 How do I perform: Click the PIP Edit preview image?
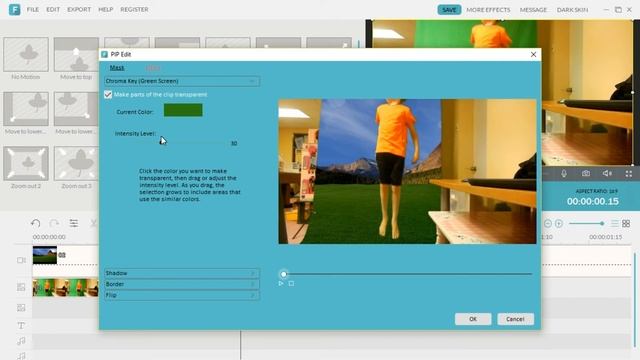coord(407,171)
